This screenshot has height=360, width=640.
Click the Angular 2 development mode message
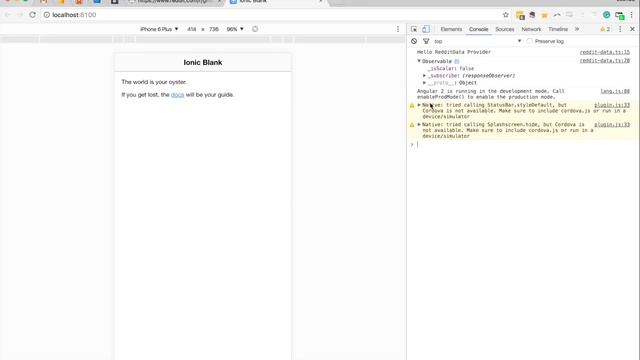pos(491,94)
